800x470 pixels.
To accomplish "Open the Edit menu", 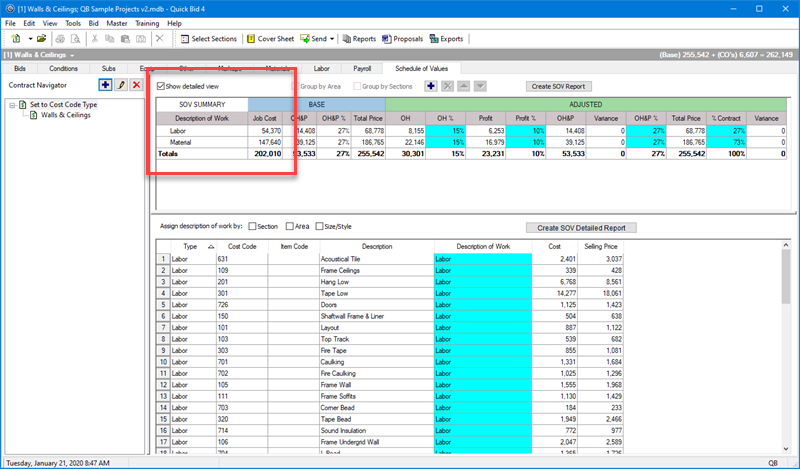I will click(29, 23).
